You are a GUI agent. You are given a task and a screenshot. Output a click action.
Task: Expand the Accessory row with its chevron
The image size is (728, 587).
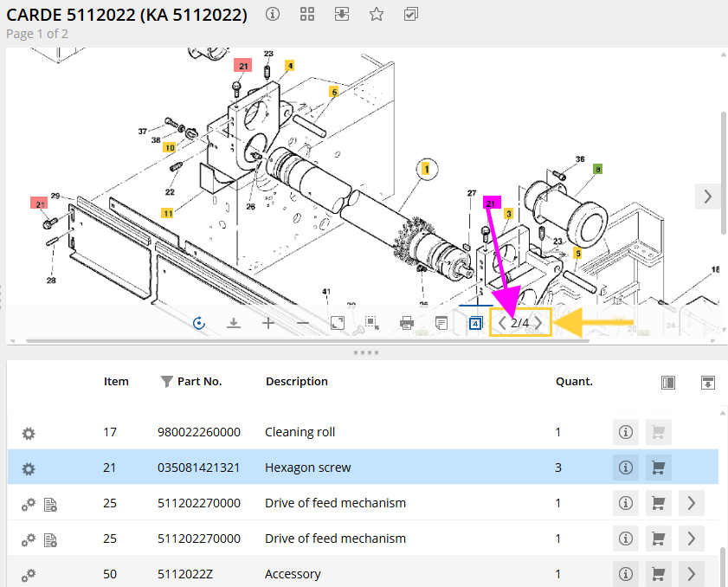pyautogui.click(x=691, y=574)
